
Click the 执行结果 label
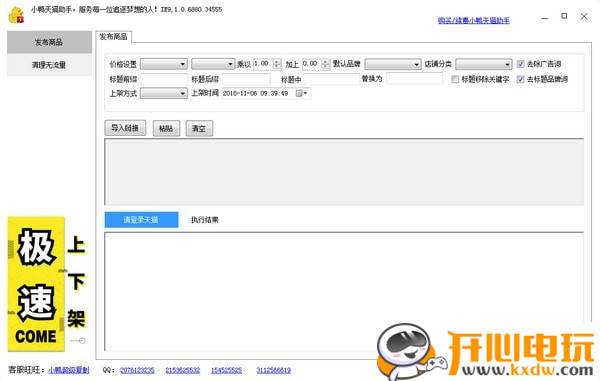(205, 220)
